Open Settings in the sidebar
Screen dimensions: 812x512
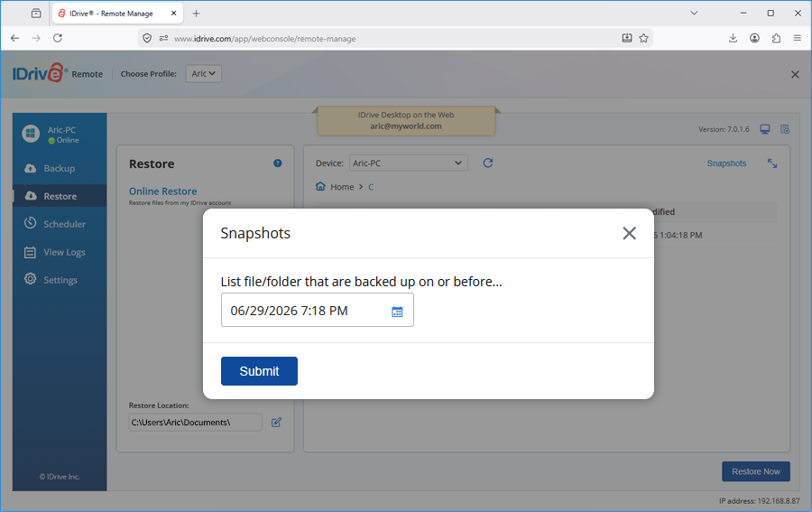coord(60,280)
